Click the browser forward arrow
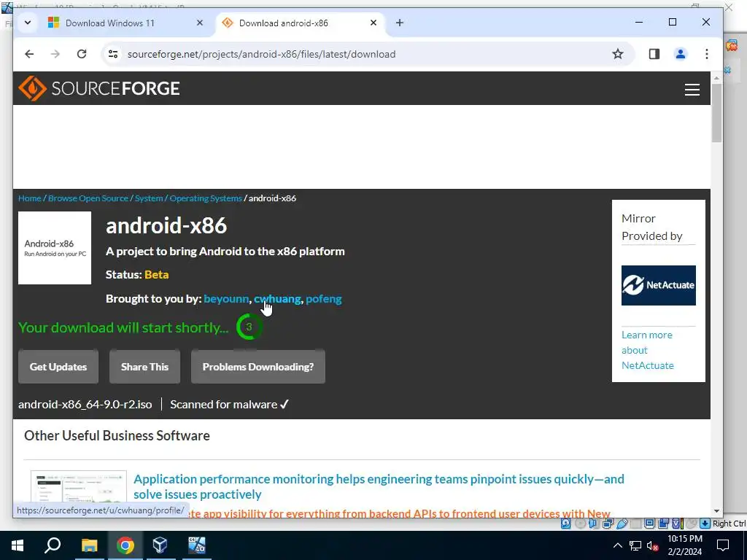The image size is (747, 560). 55,54
